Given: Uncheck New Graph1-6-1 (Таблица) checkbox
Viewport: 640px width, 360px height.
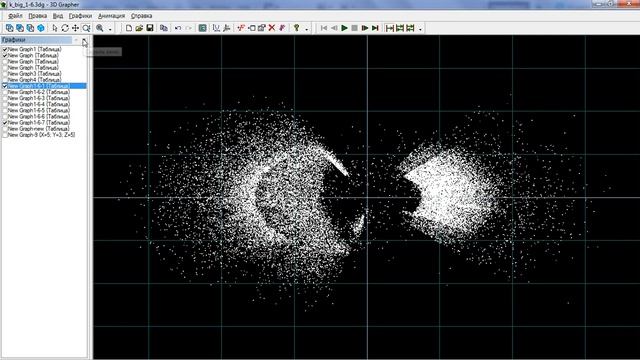Looking at the screenshot, I should coord(5,86).
